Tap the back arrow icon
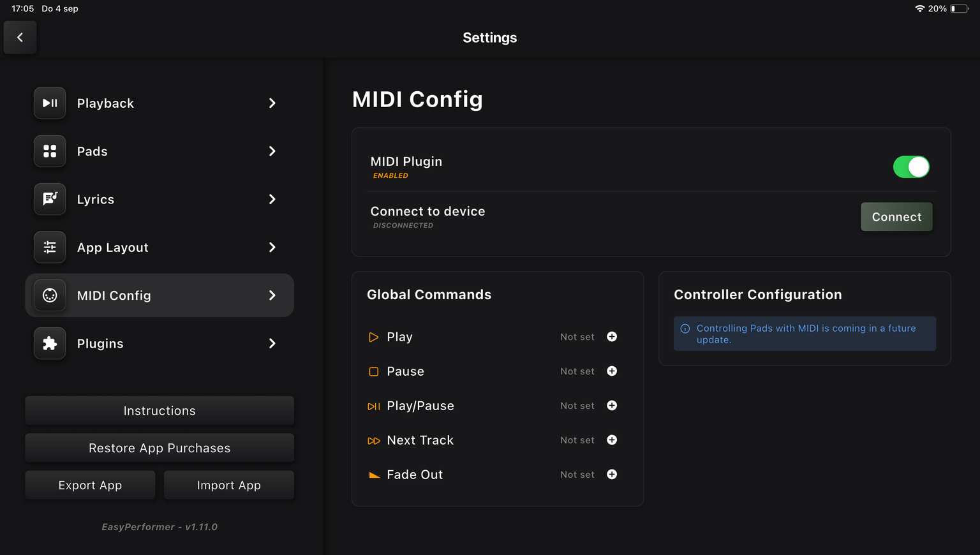 pos(20,38)
